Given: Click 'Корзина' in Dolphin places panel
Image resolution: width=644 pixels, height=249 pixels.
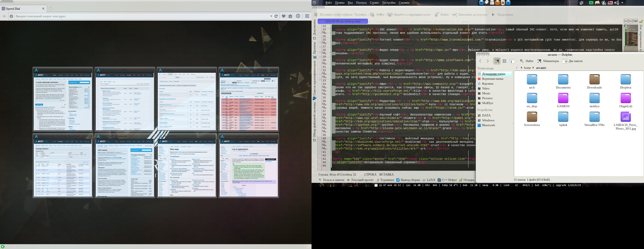Looking at the screenshot, I should 487,84.
